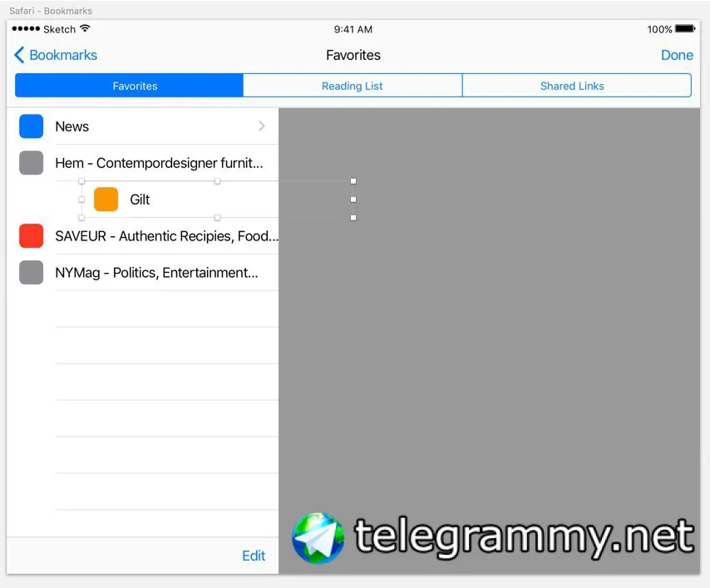Expand News with the chevron arrow

pos(262,126)
